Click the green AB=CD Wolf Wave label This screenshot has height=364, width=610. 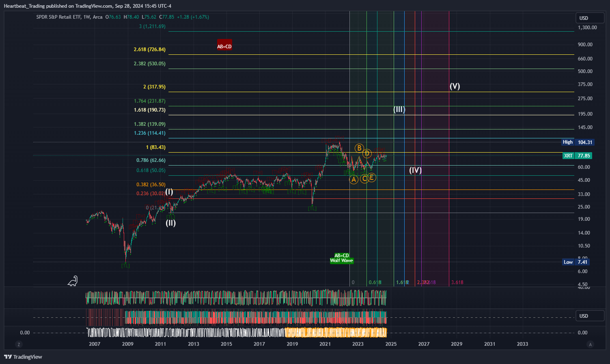(x=342, y=258)
